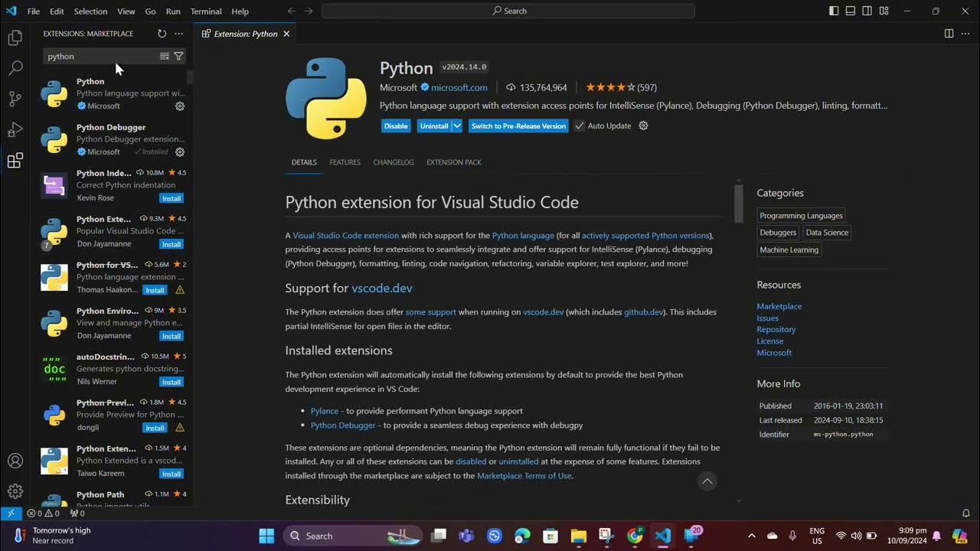980x551 pixels.
Task: Show hidden icons chevron in system tray
Action: click(x=751, y=536)
